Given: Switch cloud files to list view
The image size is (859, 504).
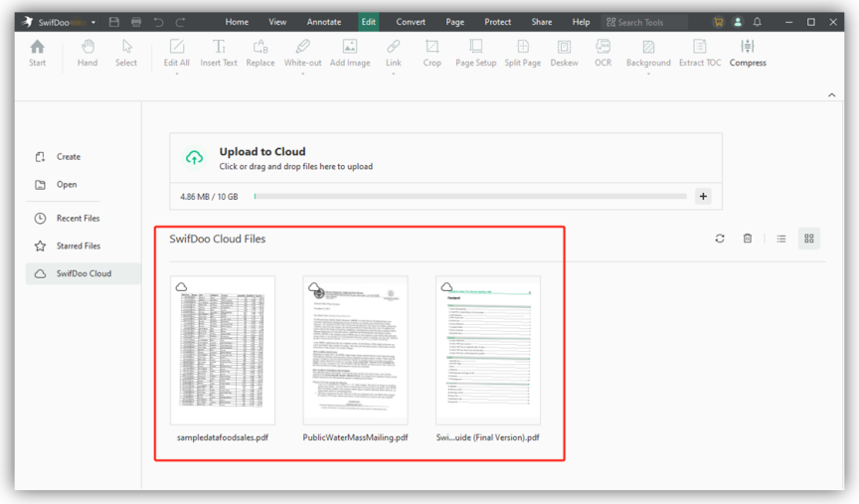Looking at the screenshot, I should [781, 239].
